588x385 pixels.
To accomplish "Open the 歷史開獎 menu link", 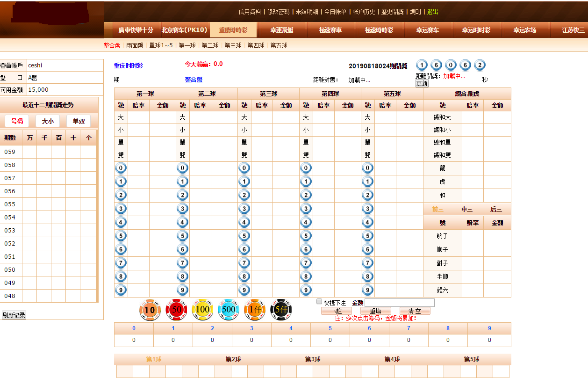I will 393,12.
